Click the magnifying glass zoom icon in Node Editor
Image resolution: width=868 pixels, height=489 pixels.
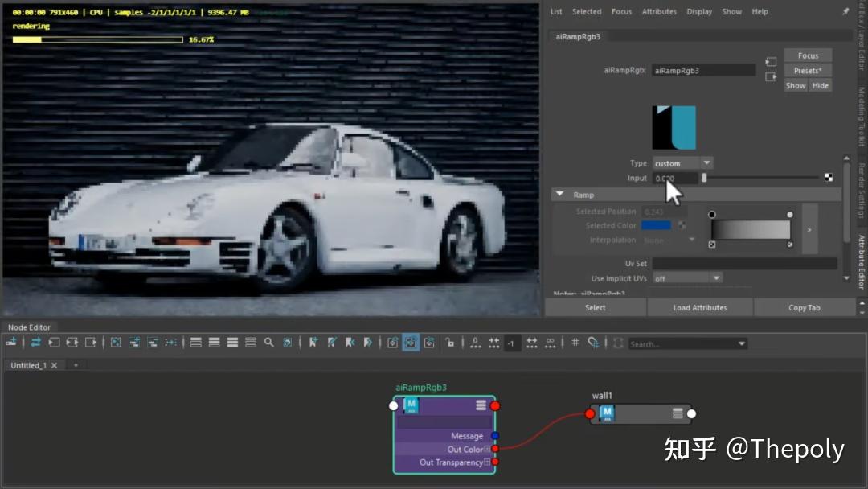click(269, 343)
